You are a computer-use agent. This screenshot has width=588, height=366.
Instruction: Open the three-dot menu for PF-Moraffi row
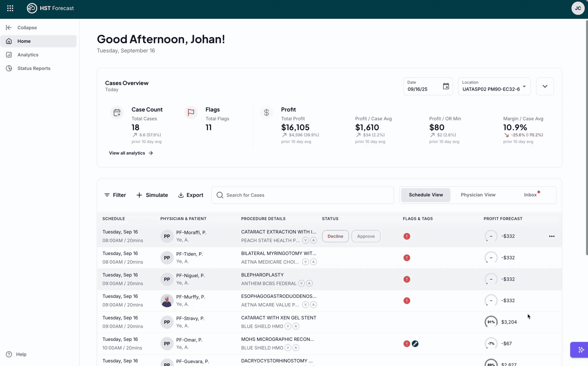[551, 236]
